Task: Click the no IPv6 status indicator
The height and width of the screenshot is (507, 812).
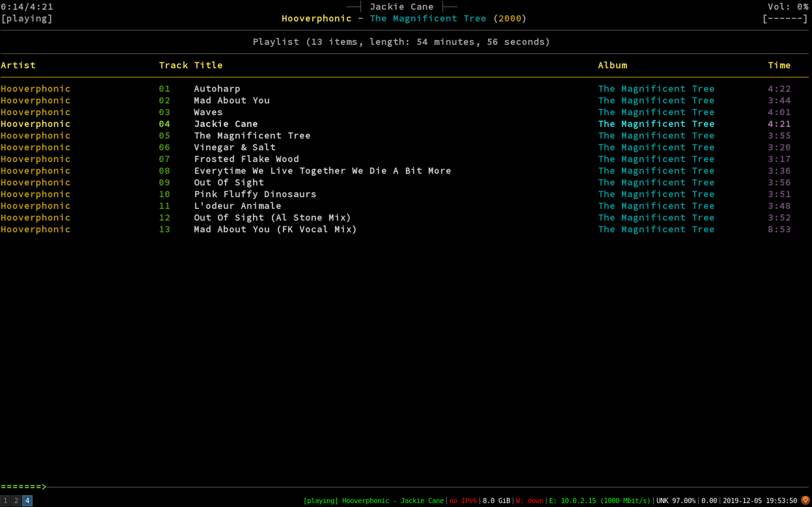Action: coord(463,500)
